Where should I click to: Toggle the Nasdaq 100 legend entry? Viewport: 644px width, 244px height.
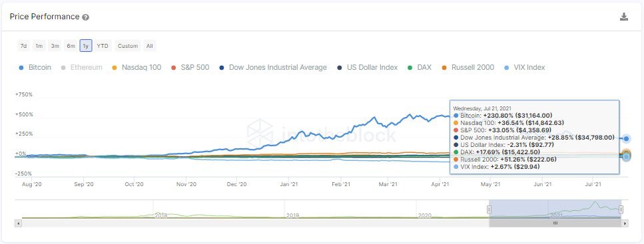pos(137,67)
